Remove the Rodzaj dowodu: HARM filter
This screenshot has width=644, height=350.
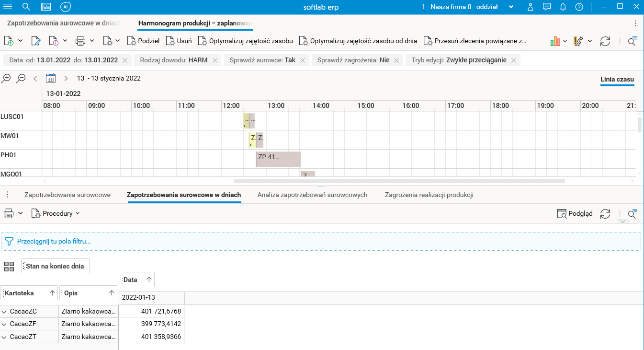click(215, 60)
